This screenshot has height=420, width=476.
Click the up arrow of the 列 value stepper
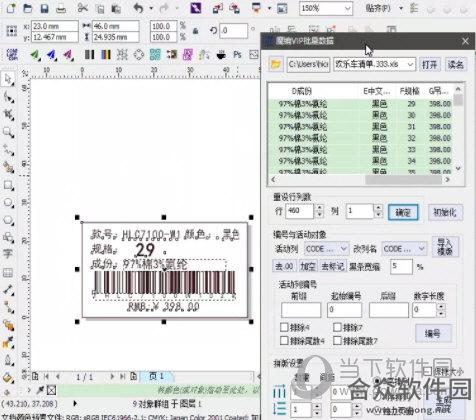pyautogui.click(x=378, y=207)
